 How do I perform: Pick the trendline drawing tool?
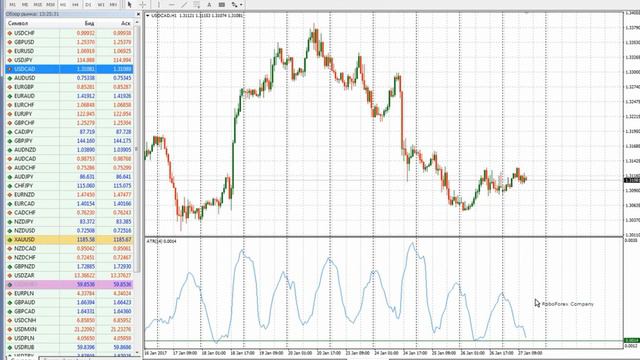click(184, 4)
